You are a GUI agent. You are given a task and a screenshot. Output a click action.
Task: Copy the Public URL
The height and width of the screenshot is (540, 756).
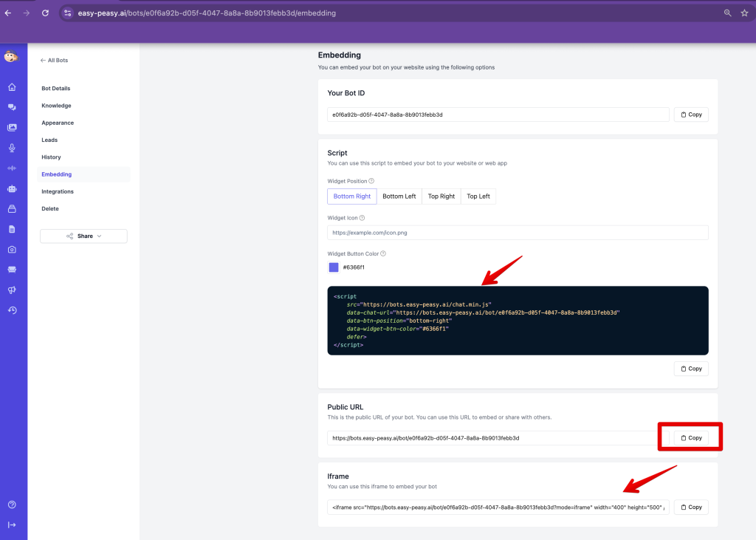(690, 438)
